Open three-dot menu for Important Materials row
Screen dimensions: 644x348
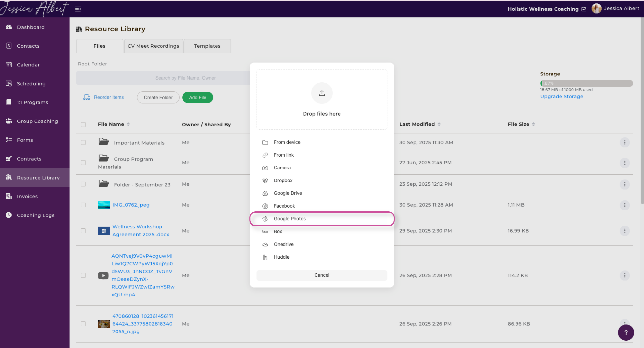click(625, 142)
